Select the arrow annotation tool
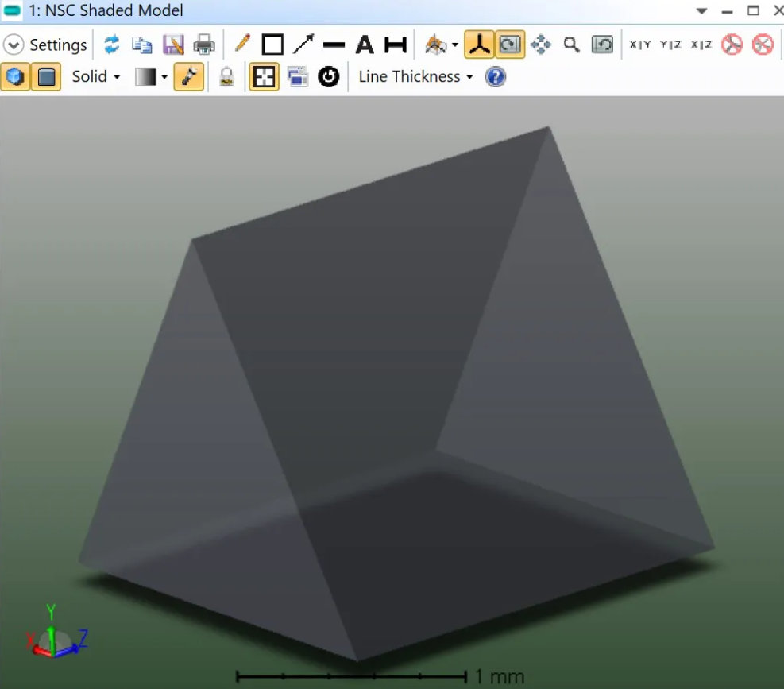This screenshot has height=689, width=784. [303, 44]
